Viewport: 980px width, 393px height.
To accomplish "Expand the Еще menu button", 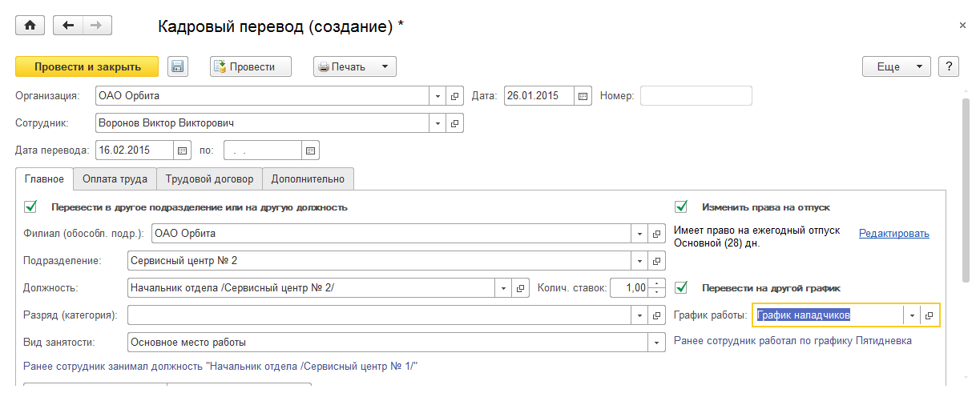I will 896,67.
